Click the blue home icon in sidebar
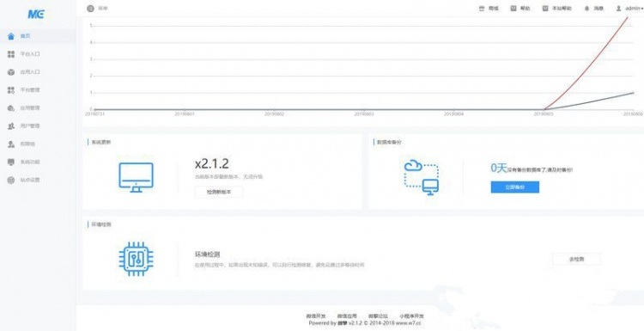The height and width of the screenshot is (331, 644). pyautogui.click(x=11, y=36)
